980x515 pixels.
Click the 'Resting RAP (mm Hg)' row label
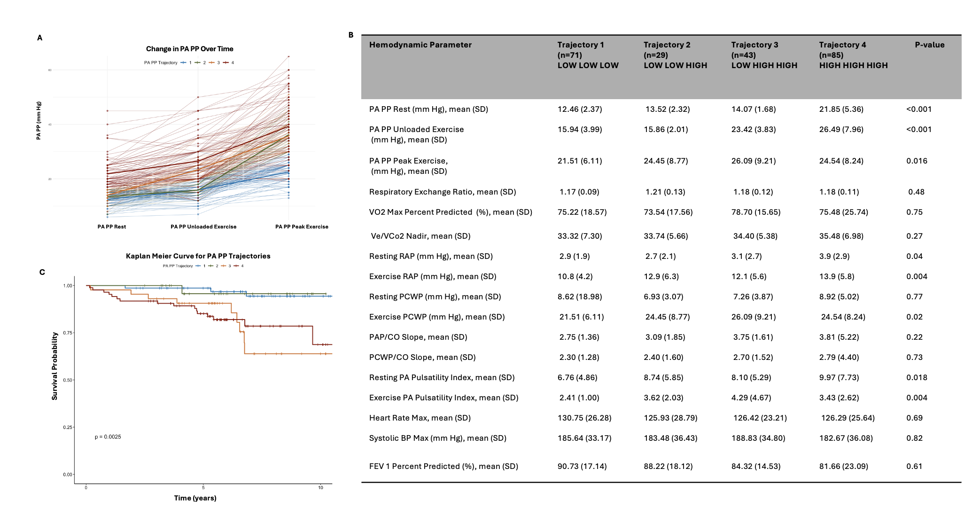(430, 256)
